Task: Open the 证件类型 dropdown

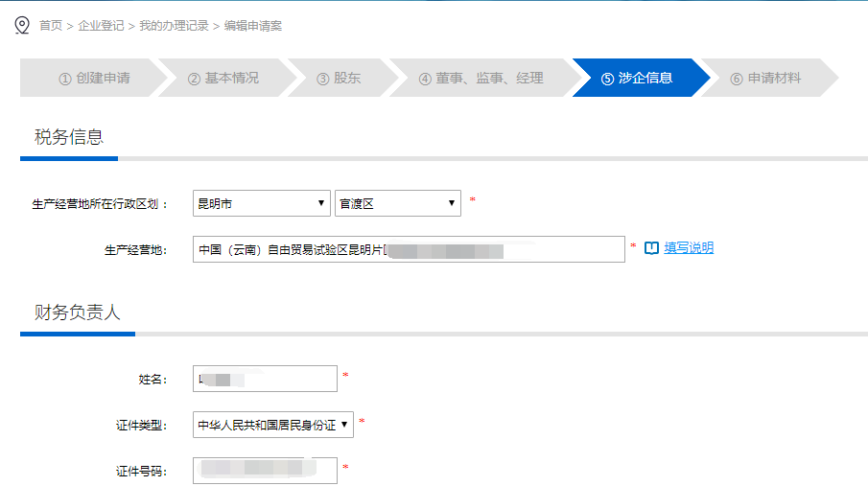Action: [x=273, y=425]
